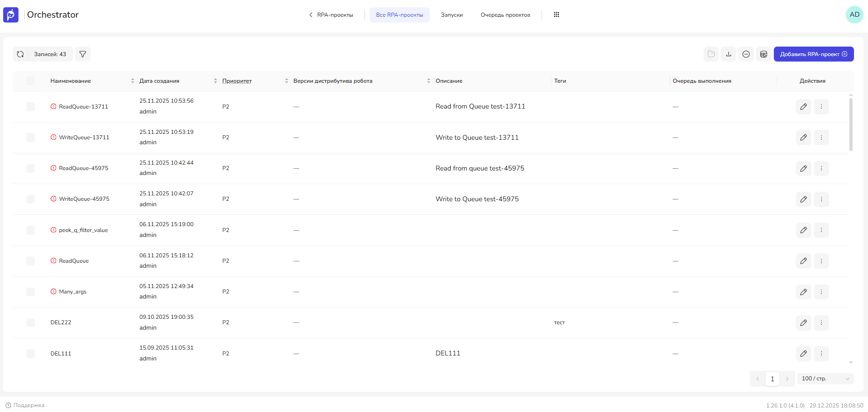Click the table vertical scrollbar
This screenshot has width=868, height=412.
(851, 124)
